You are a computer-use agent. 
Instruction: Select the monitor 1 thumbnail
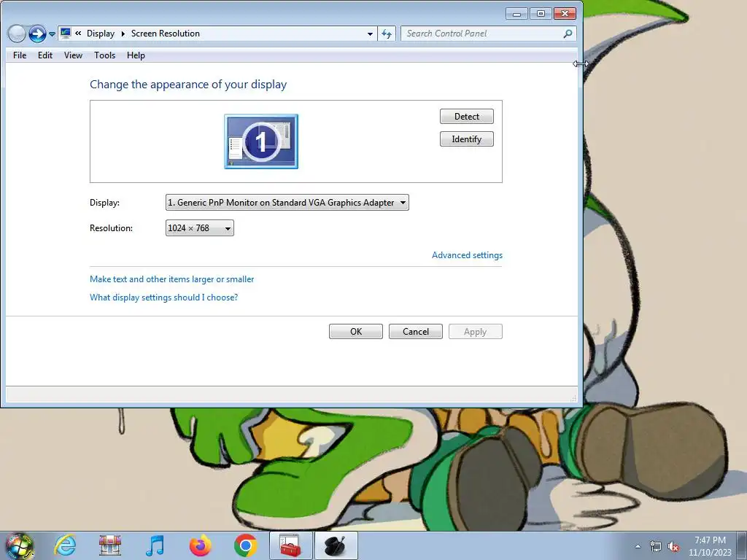[261, 141]
